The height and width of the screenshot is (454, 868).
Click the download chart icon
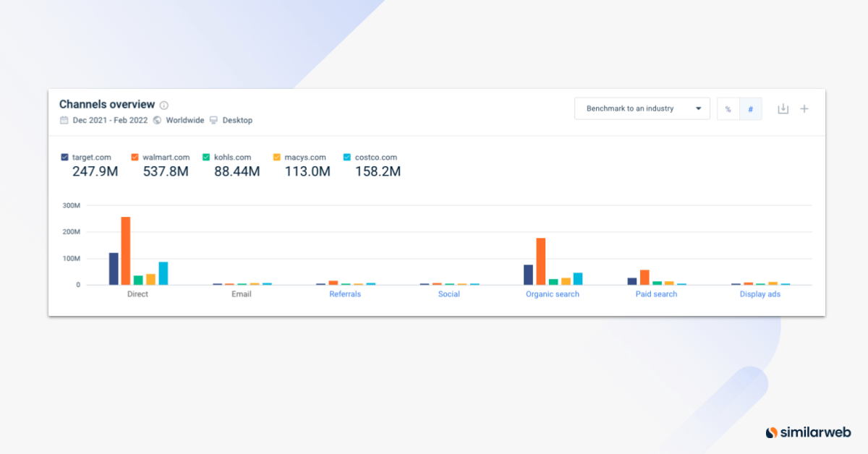(x=783, y=108)
